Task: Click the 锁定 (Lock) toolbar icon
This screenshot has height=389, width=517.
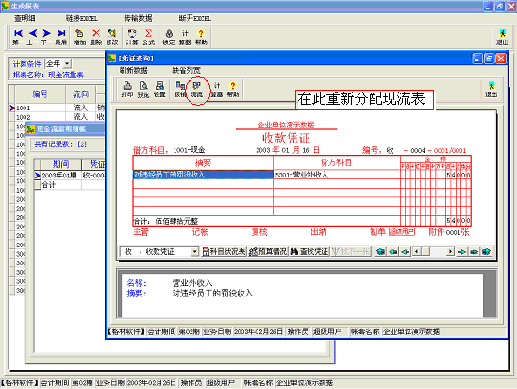Action: pyautogui.click(x=169, y=36)
